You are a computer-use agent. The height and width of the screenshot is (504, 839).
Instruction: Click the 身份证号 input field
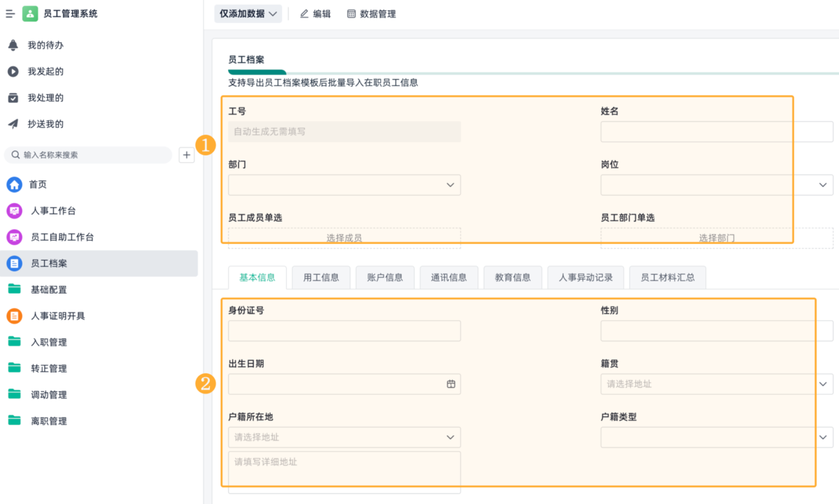point(344,331)
